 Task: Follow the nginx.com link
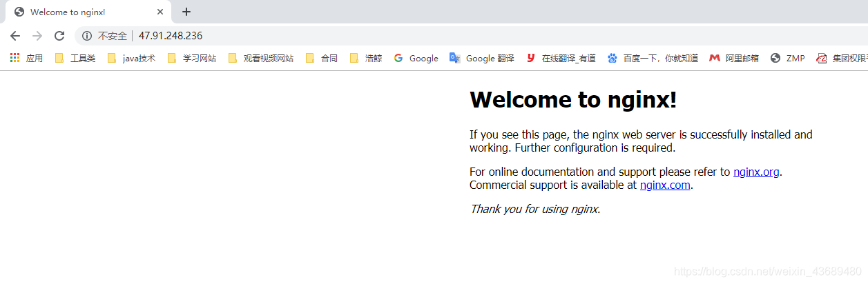(665, 185)
